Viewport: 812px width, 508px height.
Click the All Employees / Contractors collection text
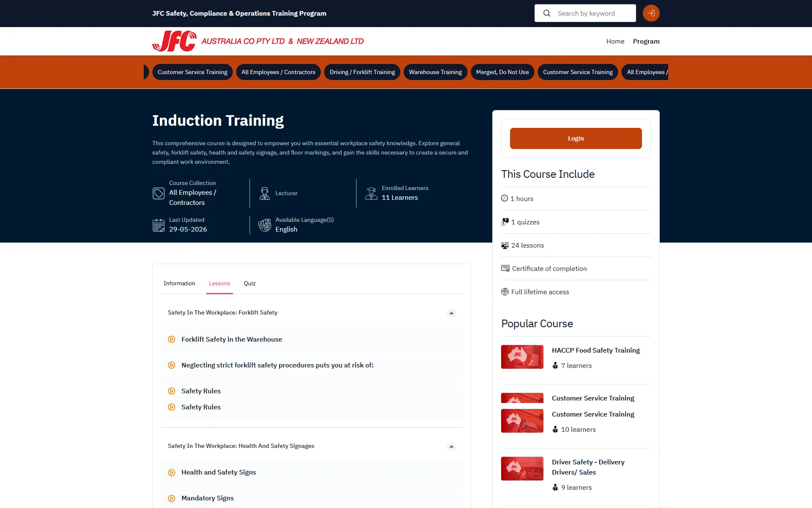pos(192,197)
